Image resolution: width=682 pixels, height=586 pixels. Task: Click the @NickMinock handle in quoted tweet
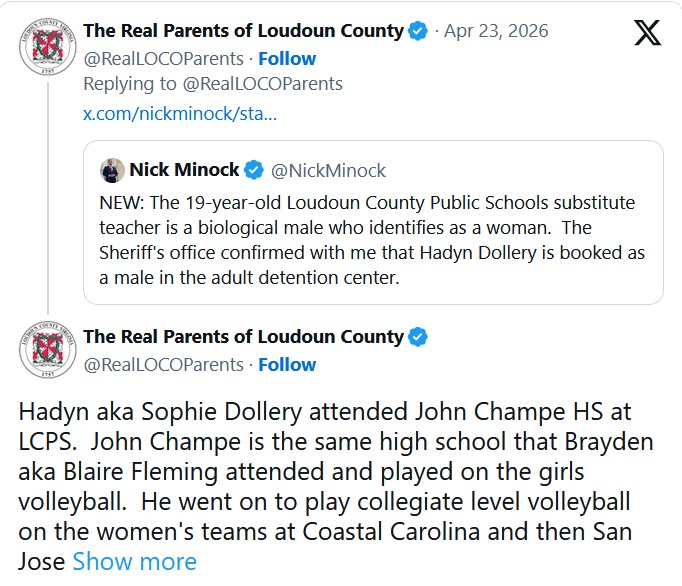point(328,170)
